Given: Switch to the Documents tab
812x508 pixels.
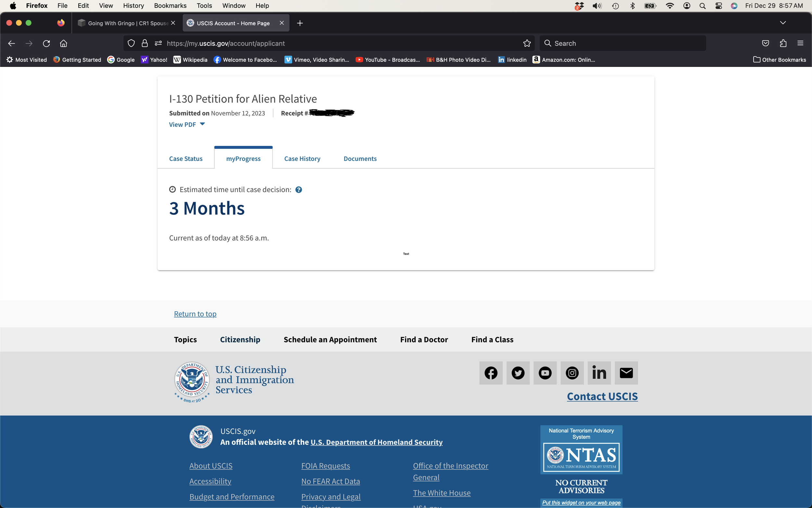Looking at the screenshot, I should 360,159.
